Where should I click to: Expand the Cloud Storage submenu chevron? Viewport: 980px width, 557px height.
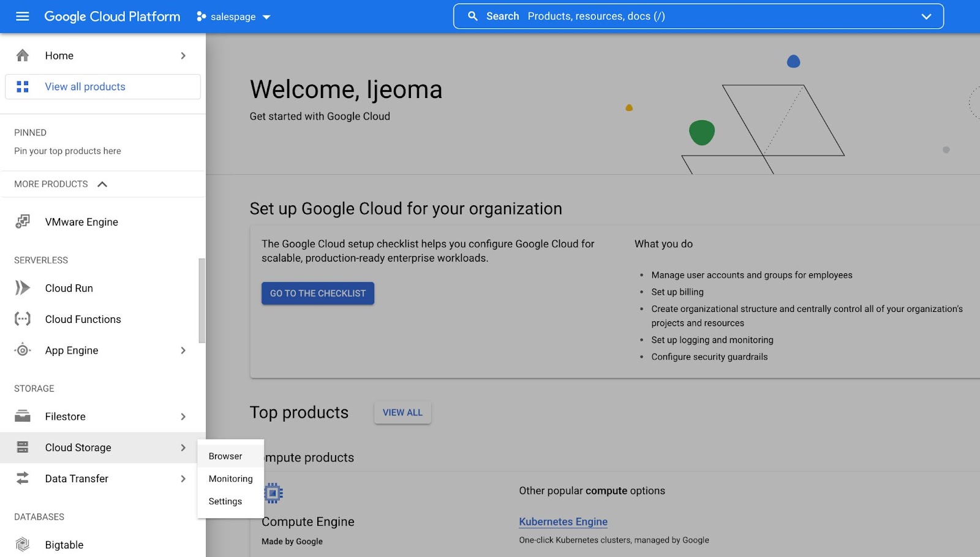click(183, 448)
